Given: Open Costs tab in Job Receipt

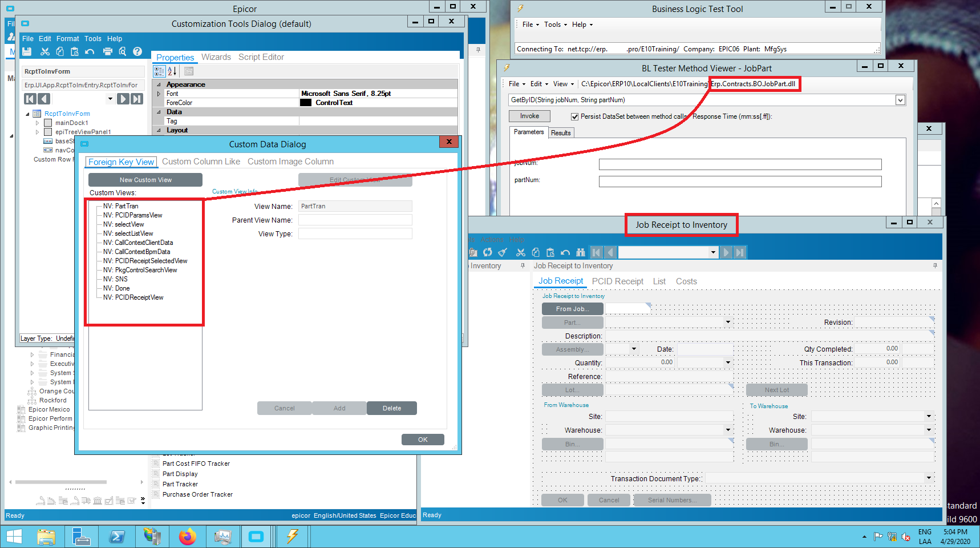Looking at the screenshot, I should pyautogui.click(x=686, y=281).
